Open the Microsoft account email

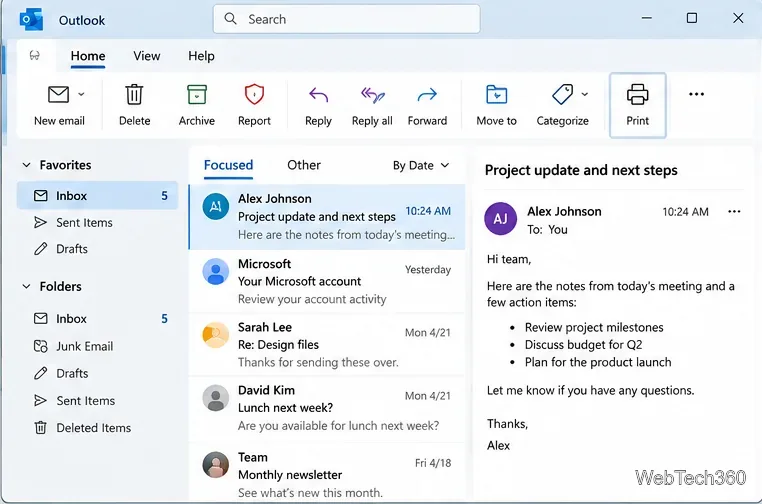tap(327, 281)
